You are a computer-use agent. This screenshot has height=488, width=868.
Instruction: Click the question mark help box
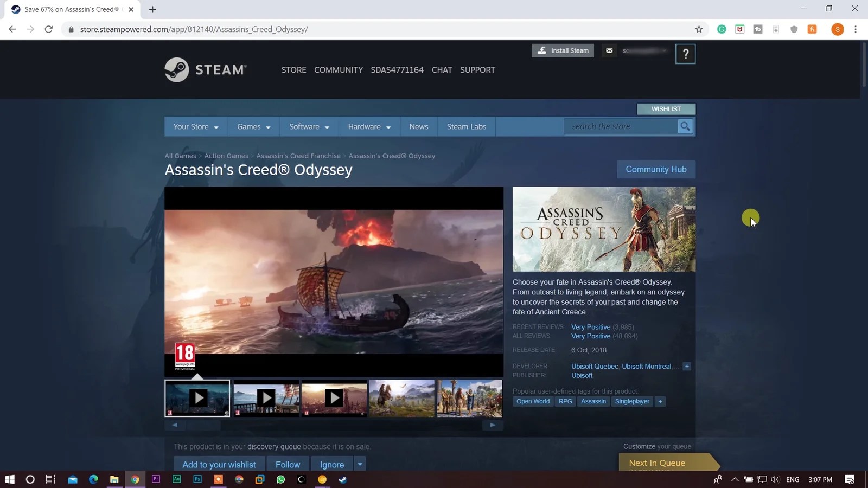point(686,54)
